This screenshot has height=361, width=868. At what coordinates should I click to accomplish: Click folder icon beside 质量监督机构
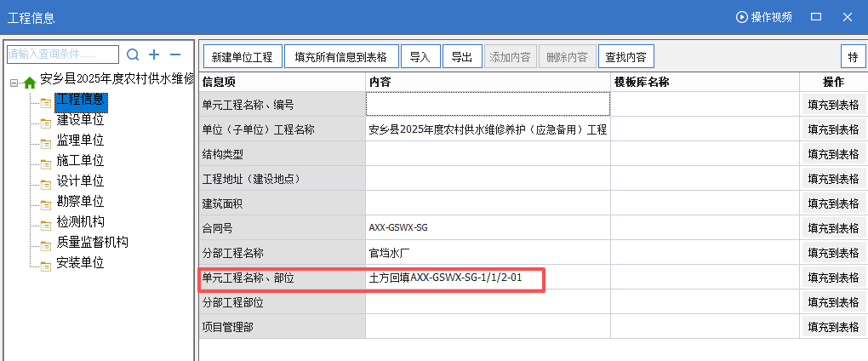[x=46, y=246]
